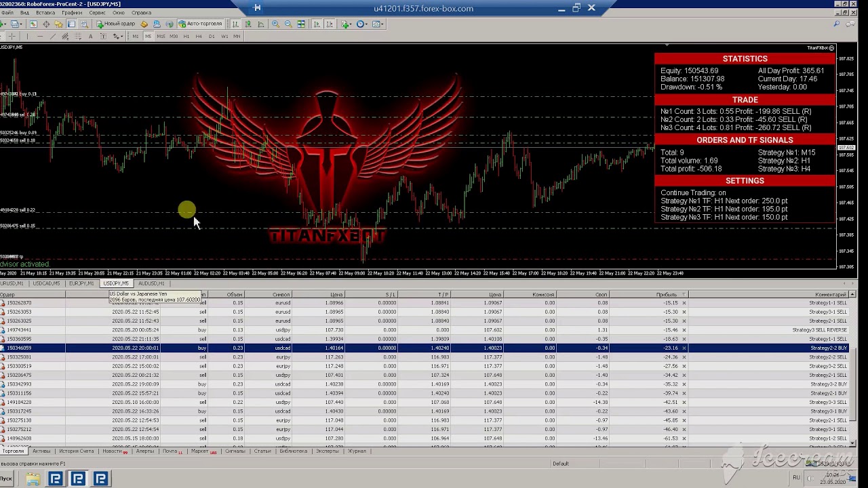Open the profiles dropdown in toolbar
868x488 pixels.
(x=16, y=24)
